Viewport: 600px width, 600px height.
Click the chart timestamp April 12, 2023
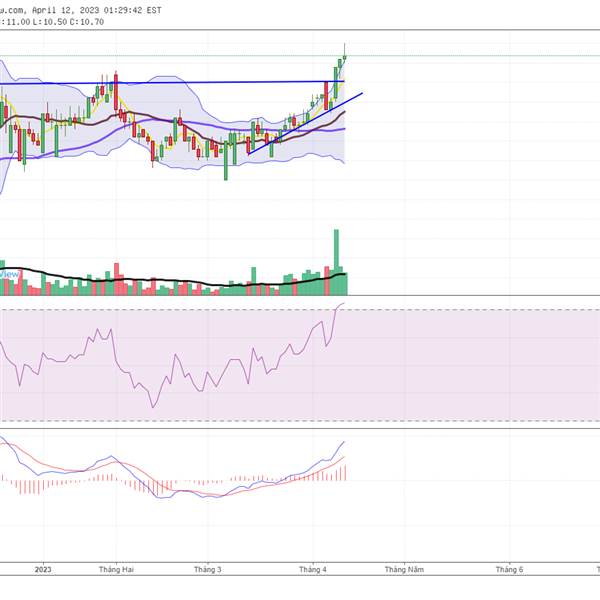tap(96, 10)
